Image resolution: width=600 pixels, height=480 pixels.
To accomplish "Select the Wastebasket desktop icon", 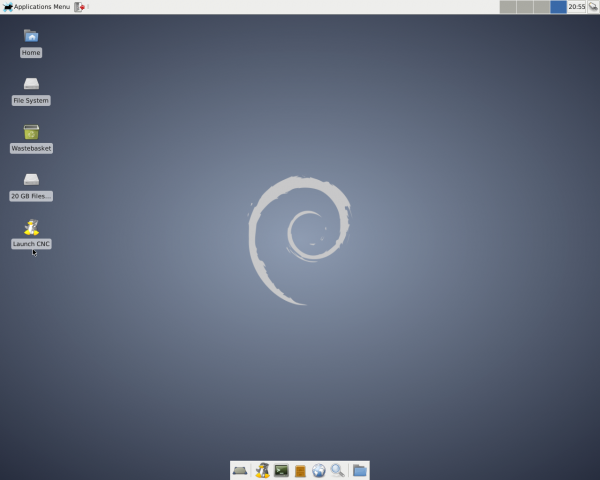I will point(31,132).
